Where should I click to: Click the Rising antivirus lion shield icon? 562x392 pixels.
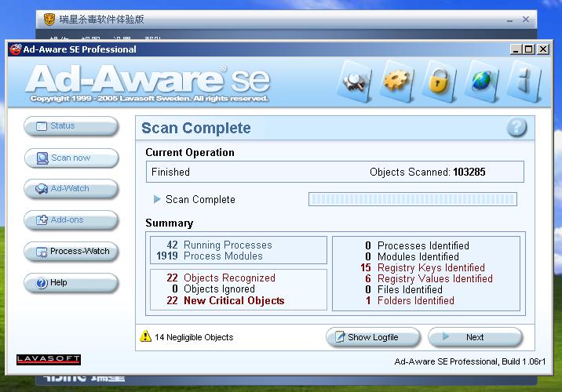pos(49,20)
